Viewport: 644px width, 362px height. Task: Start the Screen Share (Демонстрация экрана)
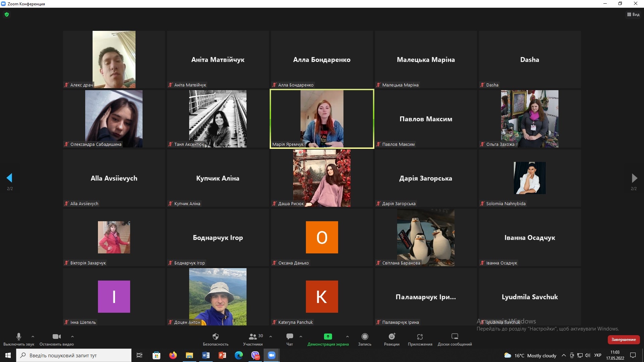[x=328, y=337]
